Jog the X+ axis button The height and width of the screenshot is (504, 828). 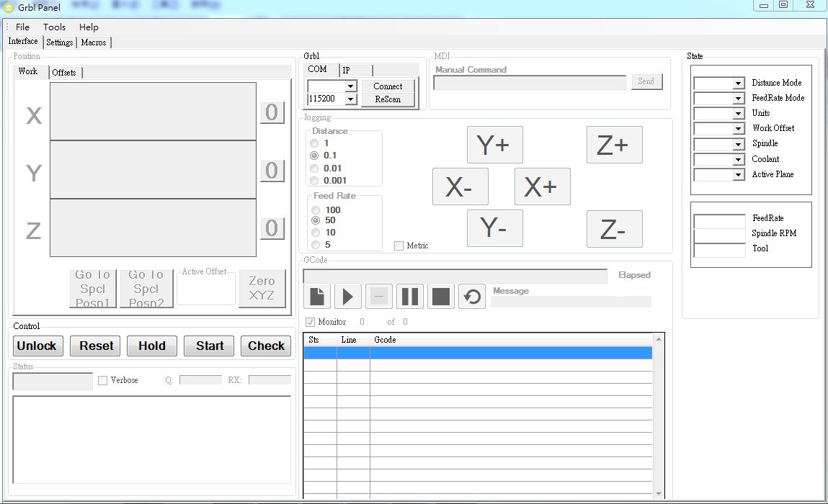543,186
